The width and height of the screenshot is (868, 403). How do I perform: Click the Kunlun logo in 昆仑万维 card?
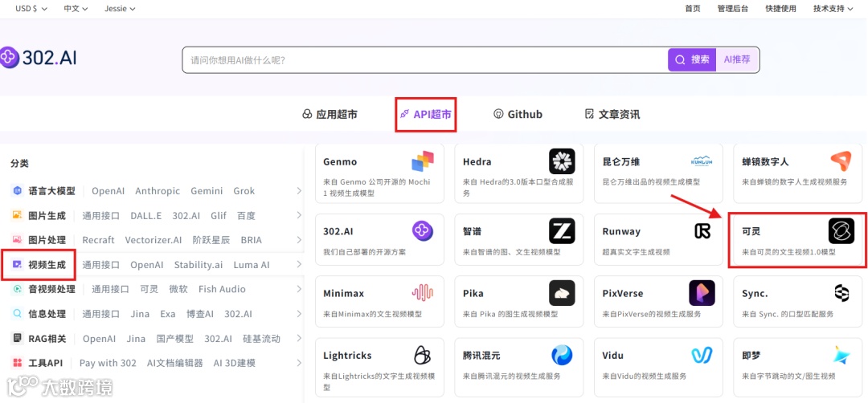point(702,161)
